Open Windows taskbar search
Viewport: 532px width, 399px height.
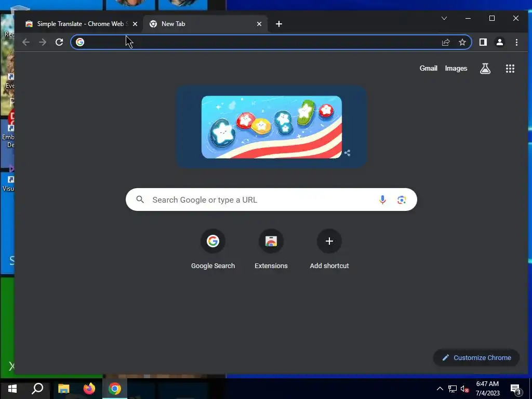[37, 389]
